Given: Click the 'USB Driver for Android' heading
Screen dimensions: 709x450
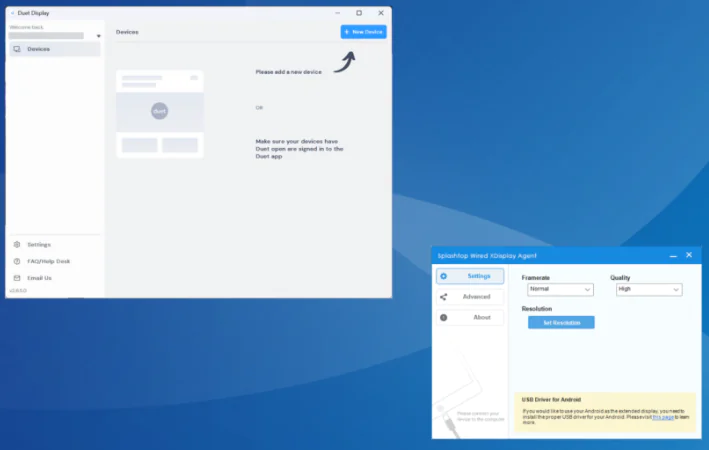Looking at the screenshot, I should (x=551, y=400).
